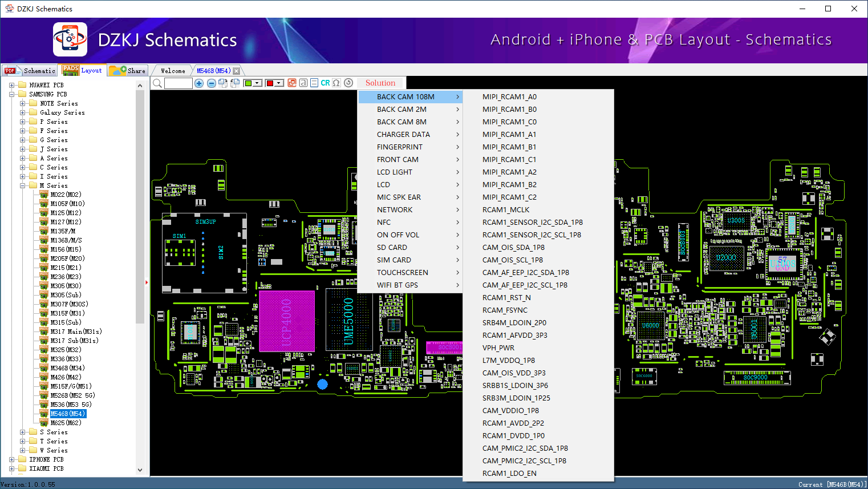Select MIPI_RCAM1_A0 from the submenu
Screen dimensions: 868x489
[509, 97]
